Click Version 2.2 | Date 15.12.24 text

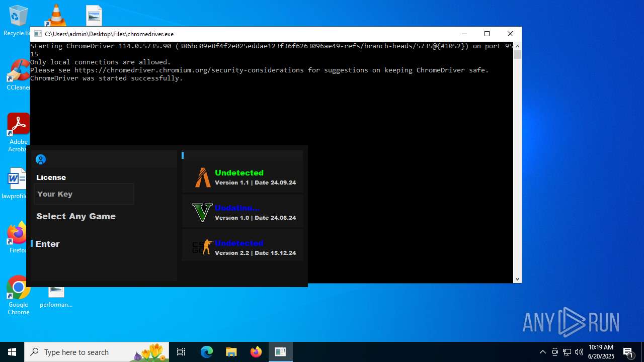coord(255,253)
